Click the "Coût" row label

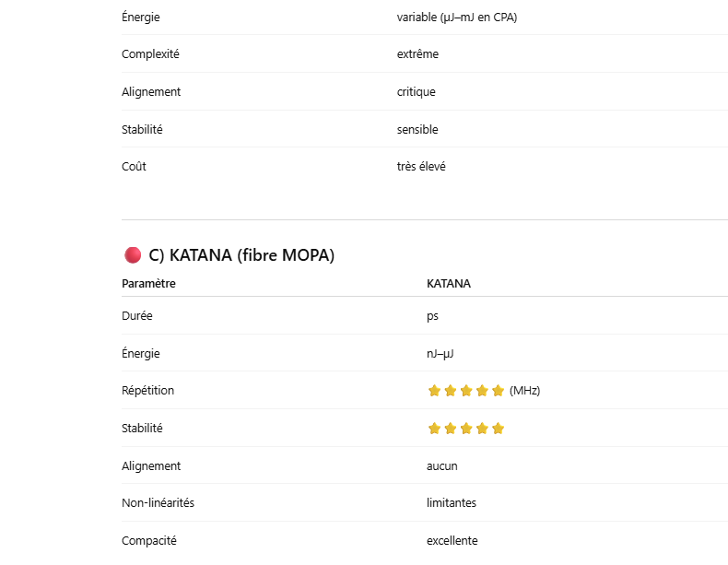pyautogui.click(x=134, y=167)
